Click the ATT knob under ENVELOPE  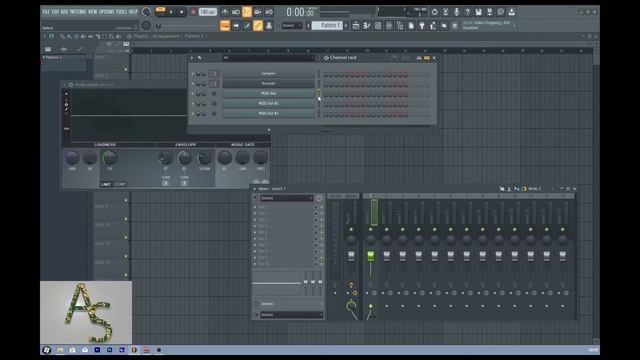(x=165, y=158)
